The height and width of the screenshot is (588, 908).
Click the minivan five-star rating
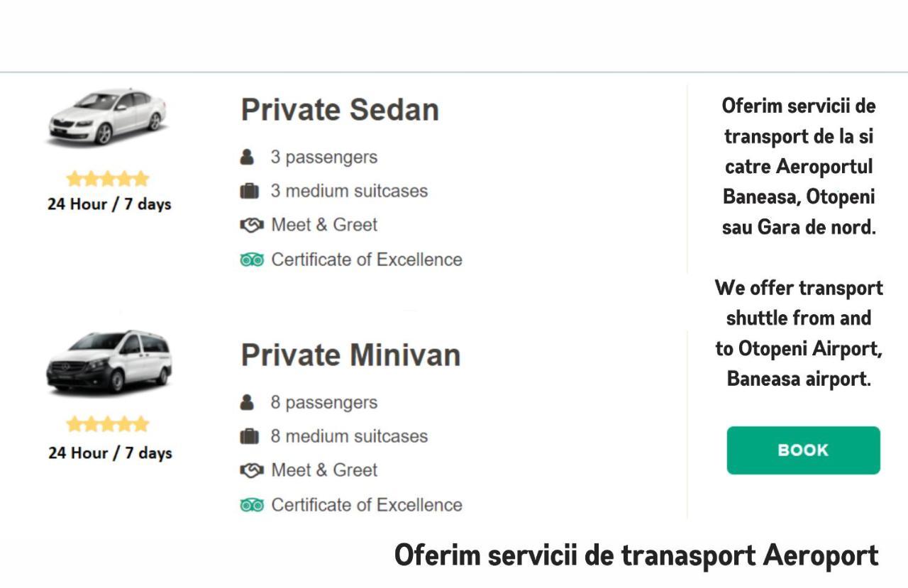pos(108,424)
